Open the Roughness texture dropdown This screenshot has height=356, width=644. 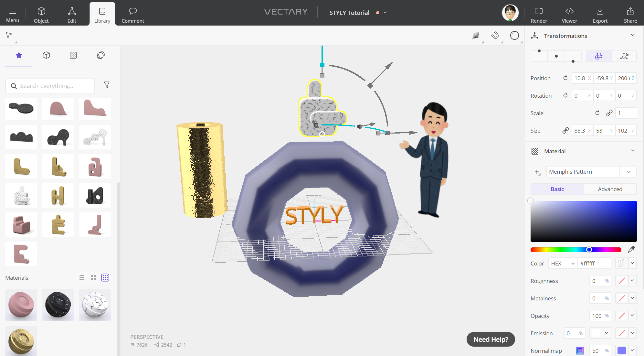(x=632, y=281)
